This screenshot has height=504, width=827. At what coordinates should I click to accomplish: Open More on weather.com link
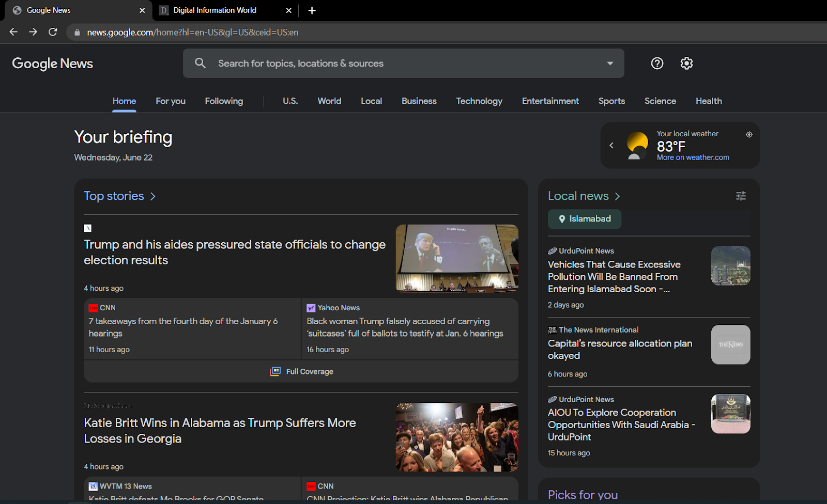pos(693,157)
